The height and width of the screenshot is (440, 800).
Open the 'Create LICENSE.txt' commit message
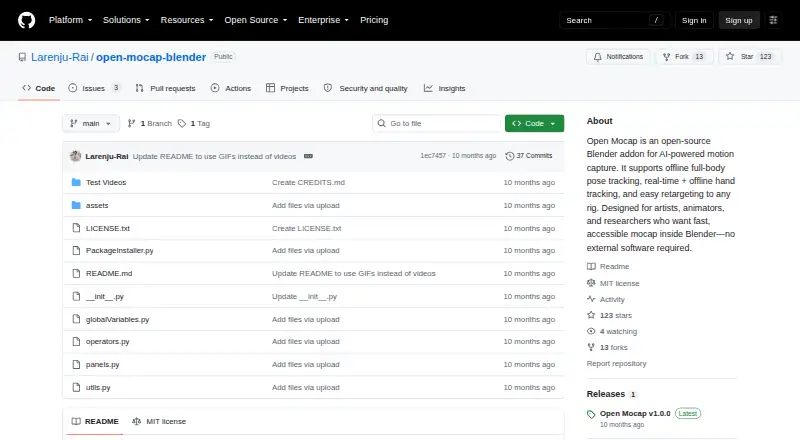pos(307,228)
